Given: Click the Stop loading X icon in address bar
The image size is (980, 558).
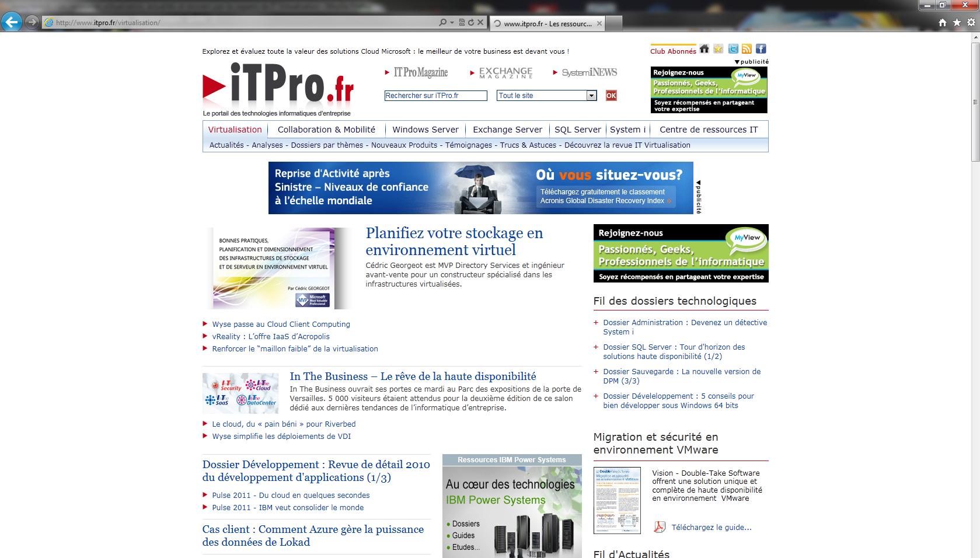Looking at the screenshot, I should point(480,22).
